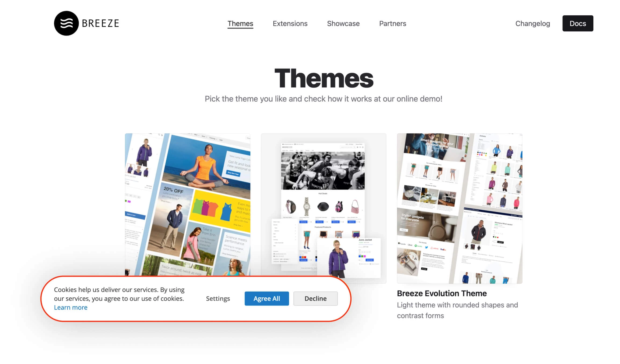Screen dimensions: 620x364
Task: Click Agree All in cookie consent banner
Action: (x=266, y=298)
